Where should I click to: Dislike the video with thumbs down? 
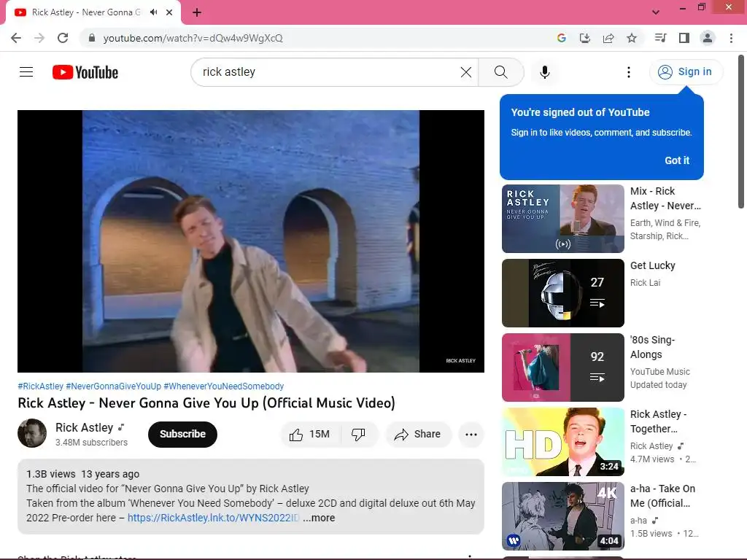(358, 435)
